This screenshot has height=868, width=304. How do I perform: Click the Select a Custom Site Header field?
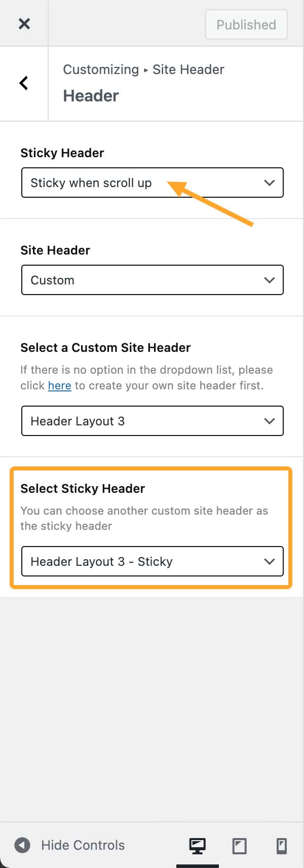point(152,421)
